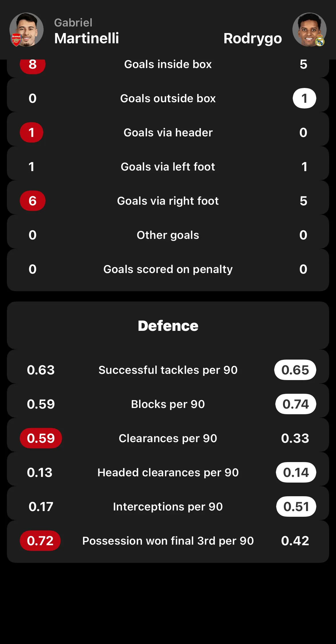336x644 pixels.
Task: Select the Other goals label
Action: (168, 235)
